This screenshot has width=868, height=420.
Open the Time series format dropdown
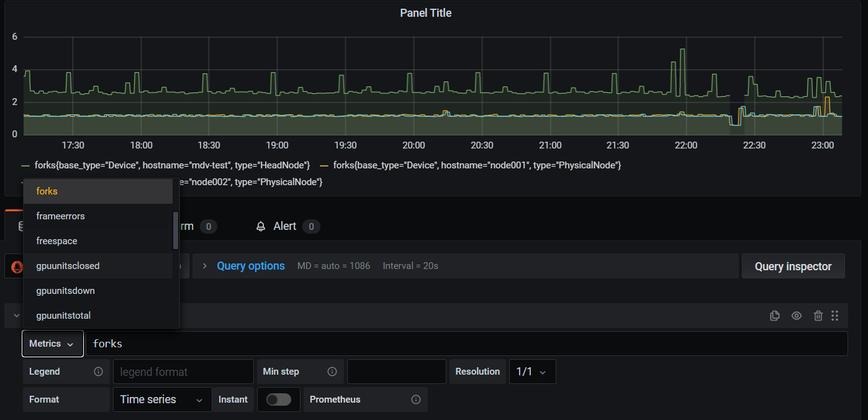[162, 399]
